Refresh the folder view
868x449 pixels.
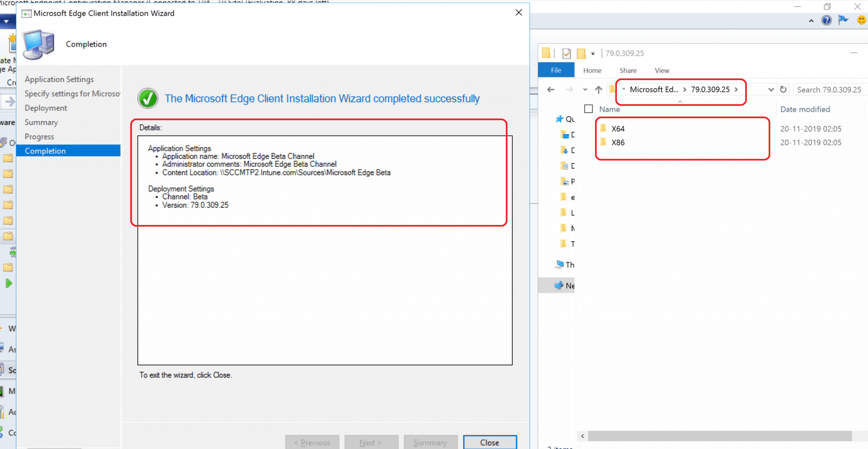(783, 89)
